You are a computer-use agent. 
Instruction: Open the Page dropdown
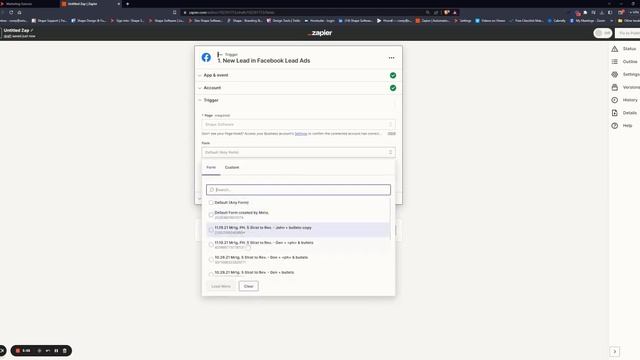(x=298, y=124)
